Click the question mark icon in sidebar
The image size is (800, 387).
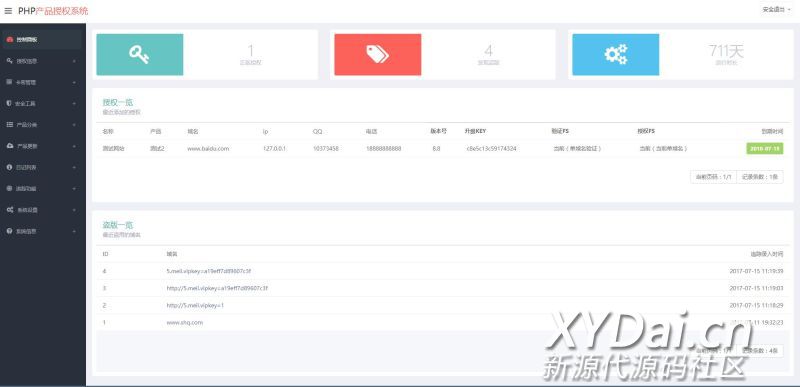point(10,231)
